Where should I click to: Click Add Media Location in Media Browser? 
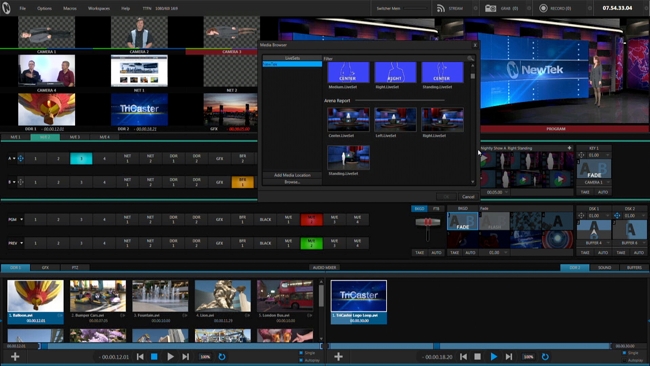click(x=292, y=175)
